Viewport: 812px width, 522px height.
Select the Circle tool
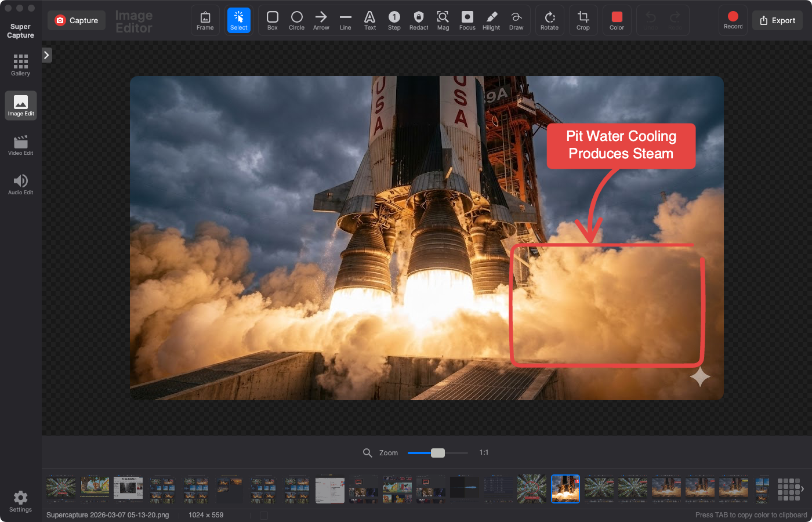coord(296,20)
